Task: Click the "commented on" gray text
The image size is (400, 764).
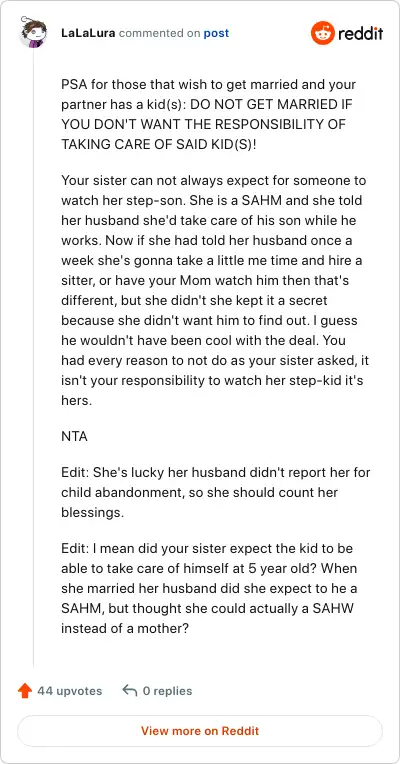Action: pyautogui.click(x=159, y=33)
